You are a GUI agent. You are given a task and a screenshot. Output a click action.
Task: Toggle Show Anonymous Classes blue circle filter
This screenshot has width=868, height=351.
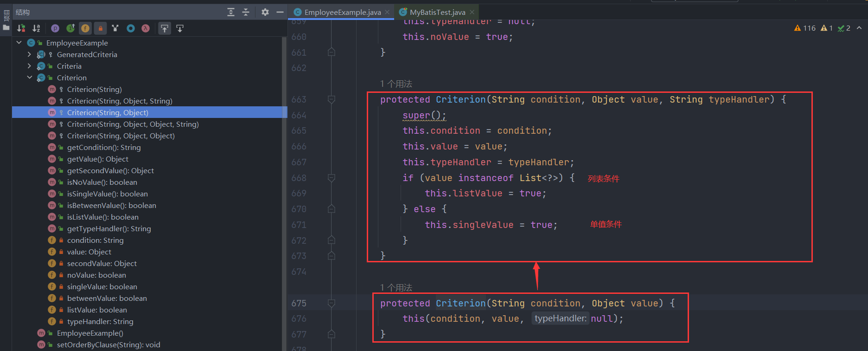(131, 28)
